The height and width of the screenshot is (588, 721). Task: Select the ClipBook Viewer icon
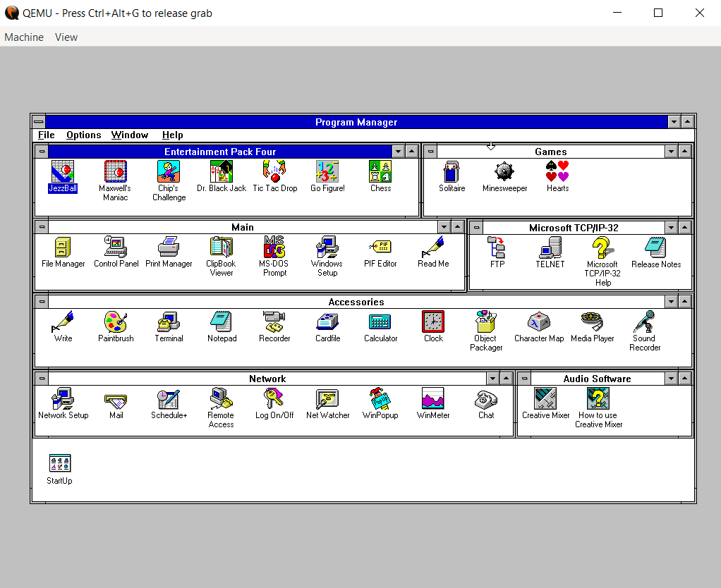point(222,247)
